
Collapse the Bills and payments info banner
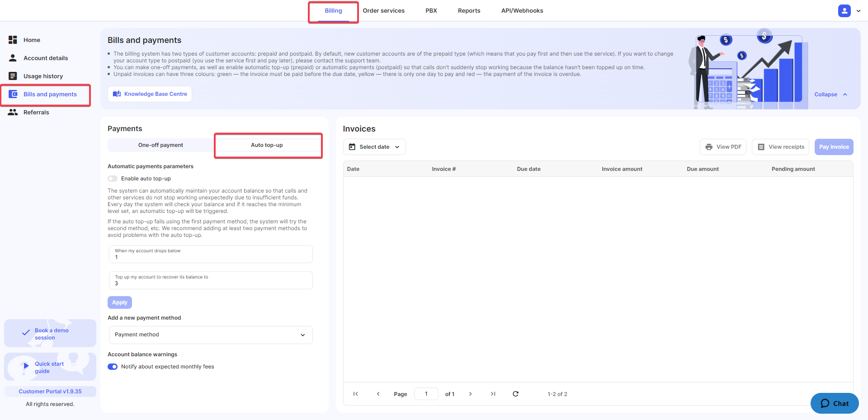831,94
